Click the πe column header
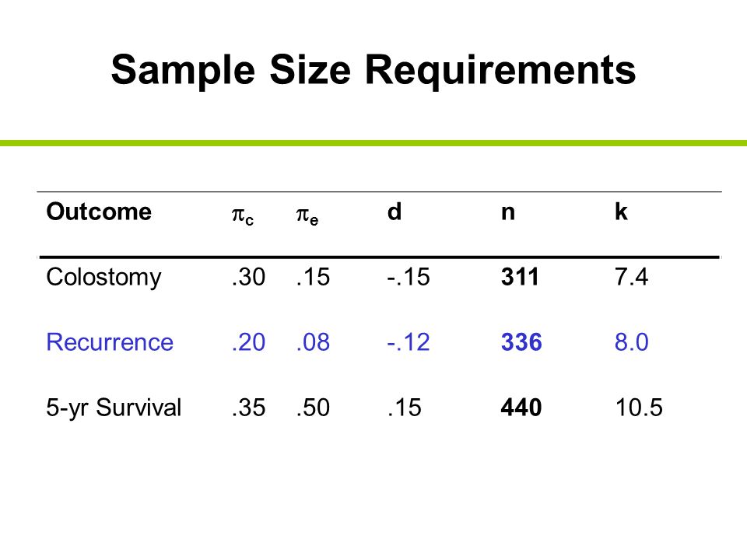 [x=307, y=215]
